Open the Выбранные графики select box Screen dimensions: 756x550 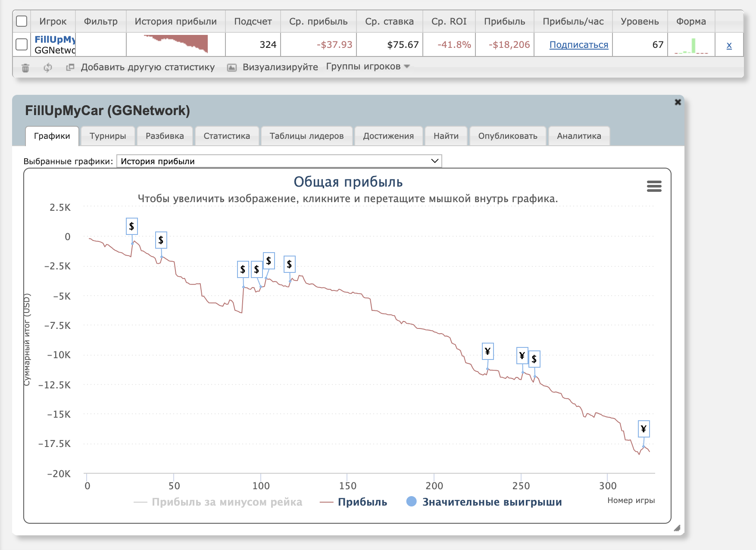(279, 161)
